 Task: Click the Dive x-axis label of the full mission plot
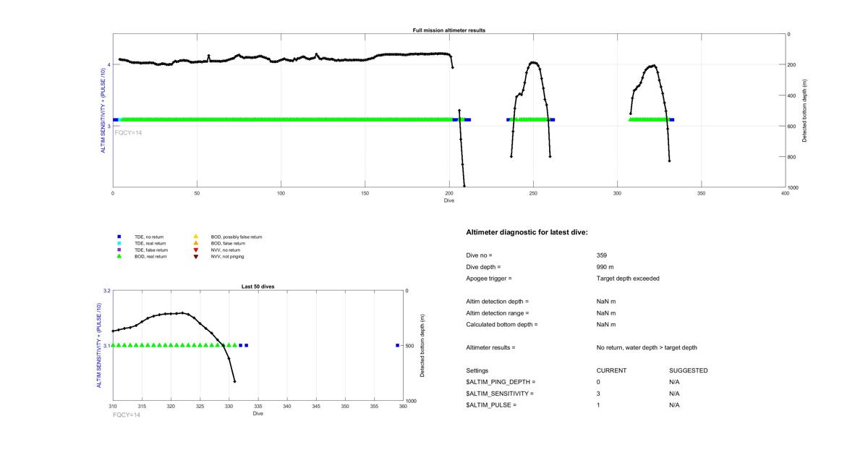[x=448, y=200]
